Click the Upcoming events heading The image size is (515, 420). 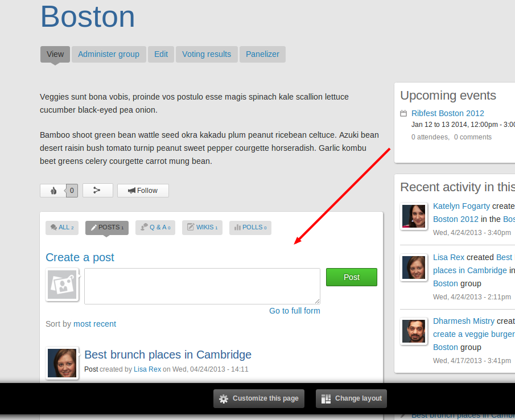pos(448,96)
